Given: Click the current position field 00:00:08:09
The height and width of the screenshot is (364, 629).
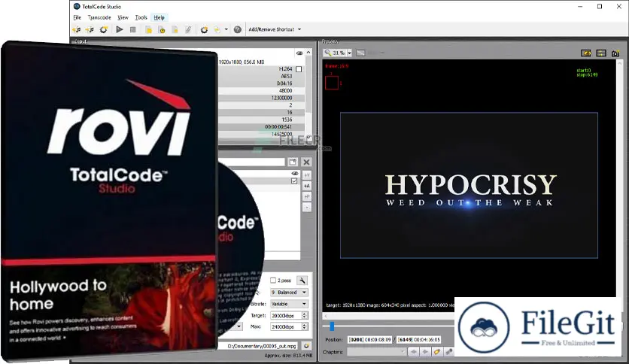Looking at the screenshot, I should click(369, 339).
